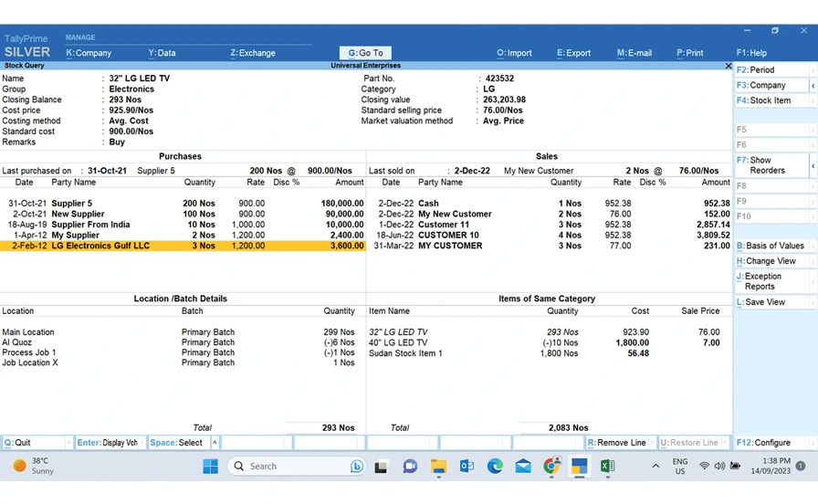Click Enter: Display Vch button
Image resolution: width=818 pixels, height=504 pixels.
tap(108, 443)
